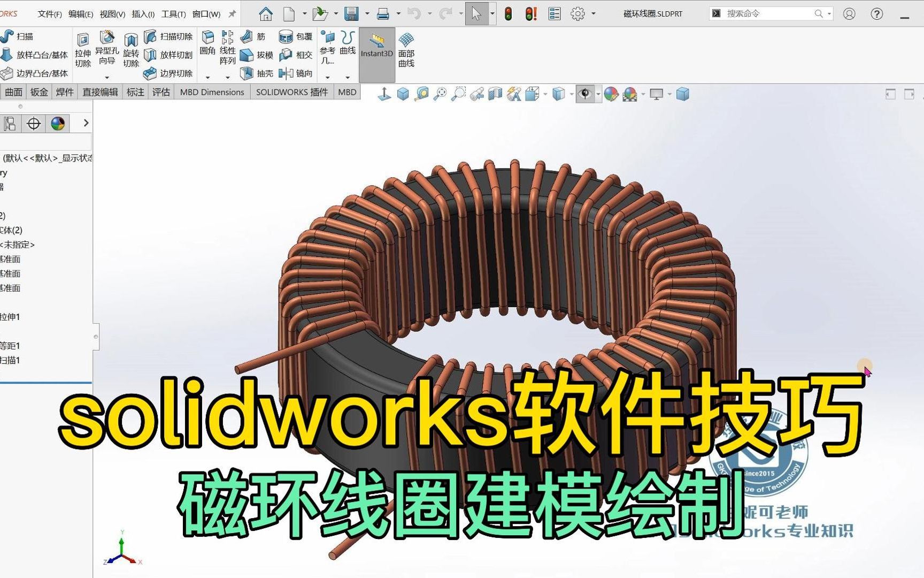Open the user login account icon
Screen dimensions: 924x578
849,14
